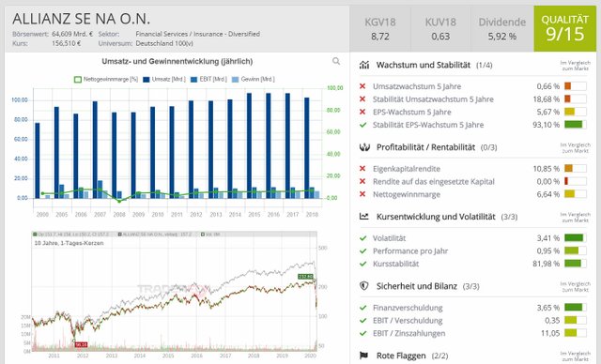The image size is (601, 364).
Task: Click the red X beside Nettogewinnmarge
Action: pos(362,194)
